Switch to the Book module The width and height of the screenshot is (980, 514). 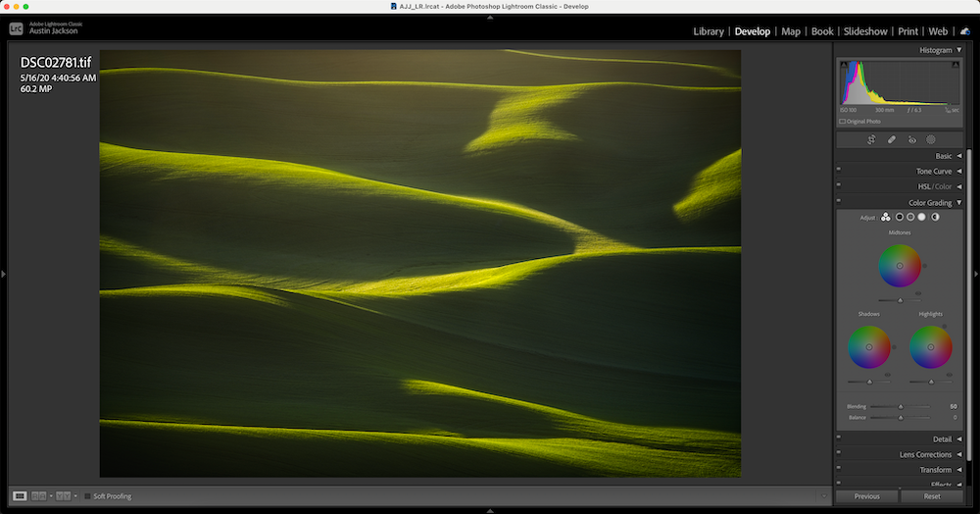822,31
